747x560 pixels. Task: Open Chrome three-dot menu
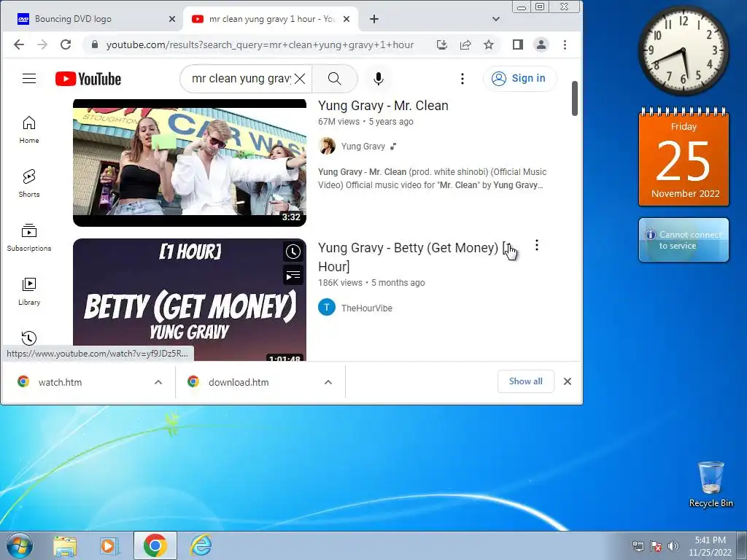[565, 44]
